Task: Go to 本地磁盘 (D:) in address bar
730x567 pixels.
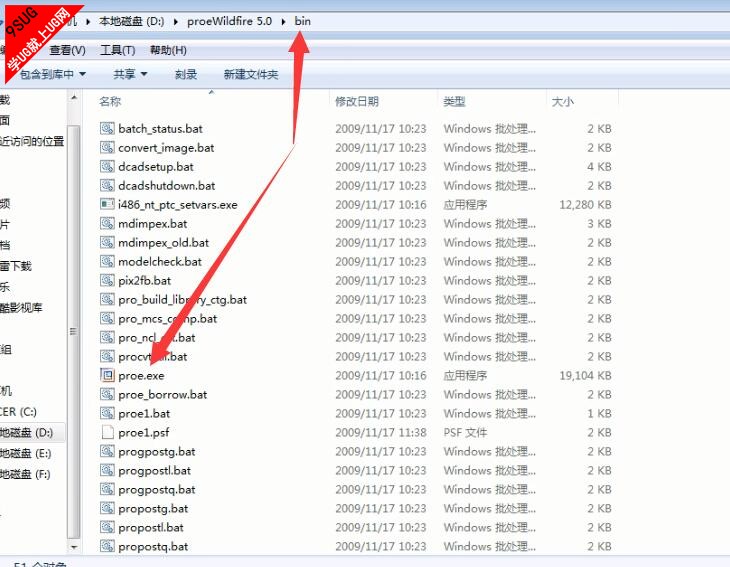Action: [132, 21]
